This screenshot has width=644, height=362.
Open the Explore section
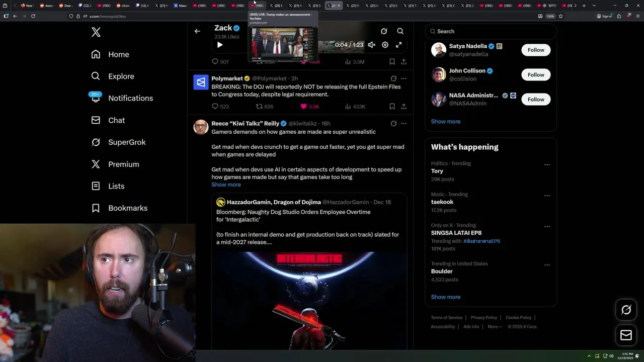(113, 76)
